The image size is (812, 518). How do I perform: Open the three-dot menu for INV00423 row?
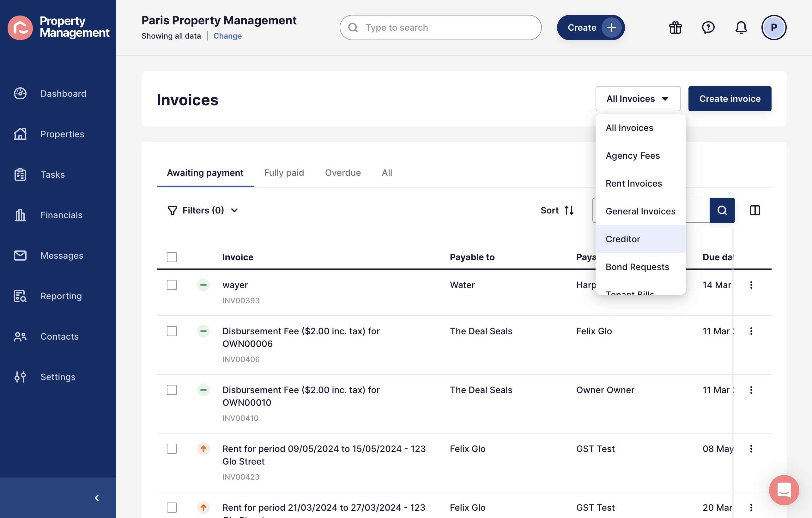point(751,448)
